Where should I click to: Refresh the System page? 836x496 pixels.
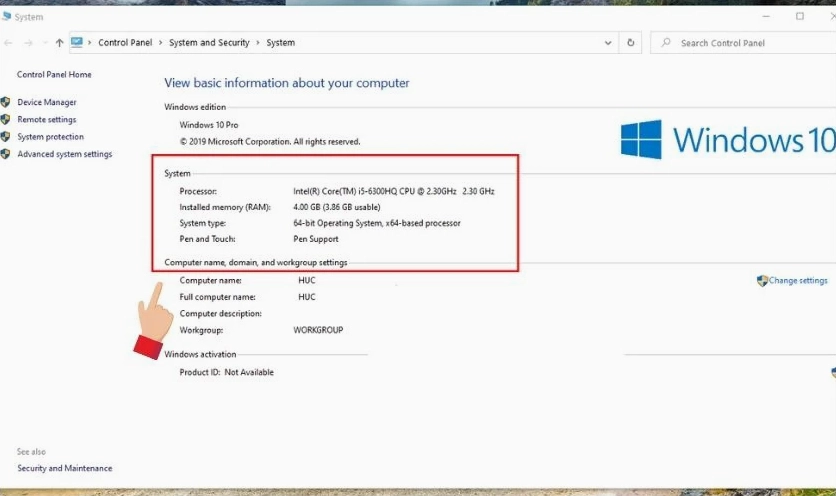631,43
